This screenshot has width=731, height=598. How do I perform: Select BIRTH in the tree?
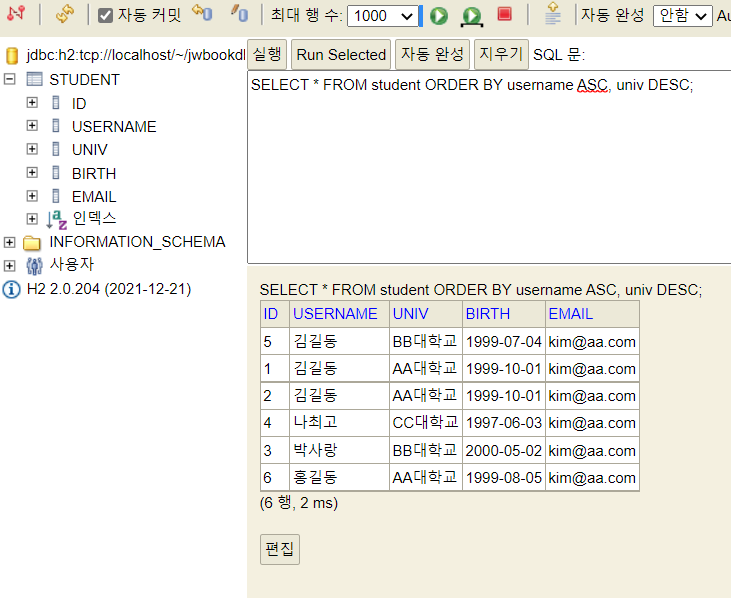tap(94, 173)
